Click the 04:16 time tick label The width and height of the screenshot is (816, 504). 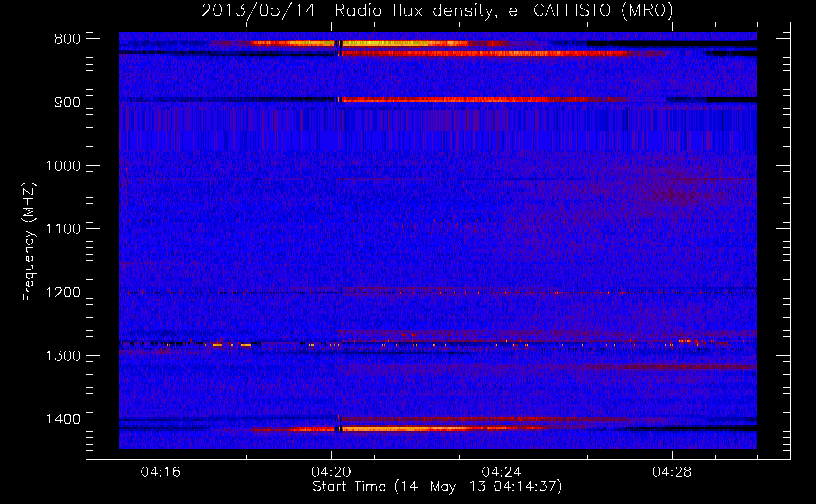click(x=160, y=472)
